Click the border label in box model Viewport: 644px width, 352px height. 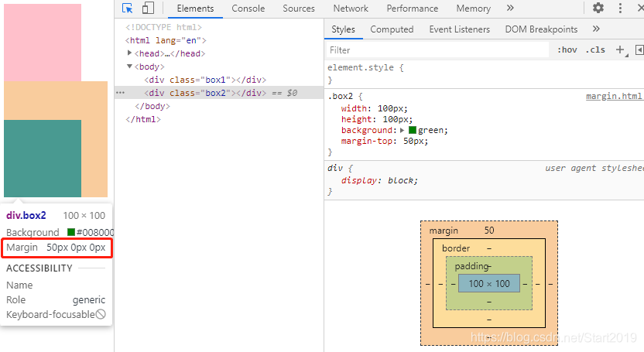[x=456, y=248]
